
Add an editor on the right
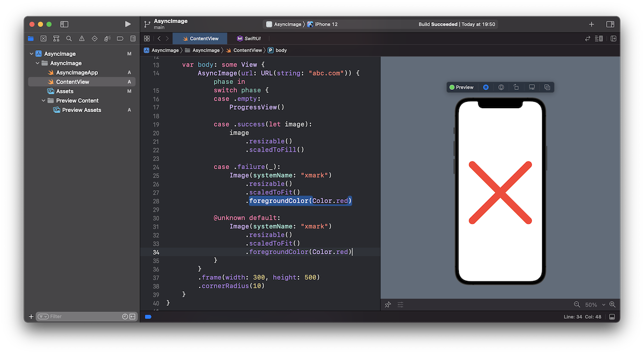point(613,38)
